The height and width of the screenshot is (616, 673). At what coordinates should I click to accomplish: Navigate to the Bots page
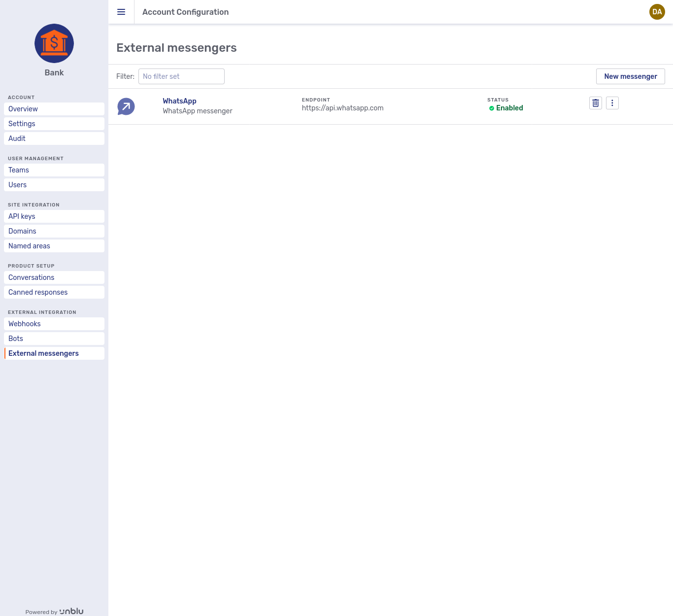pos(15,339)
